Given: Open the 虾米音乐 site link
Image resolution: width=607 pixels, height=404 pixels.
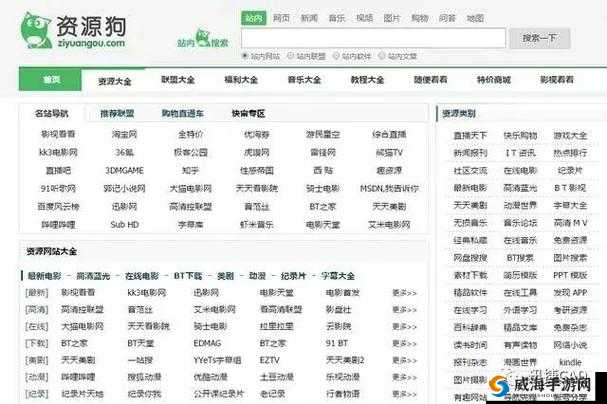Looking at the screenshot, I should (257, 224).
